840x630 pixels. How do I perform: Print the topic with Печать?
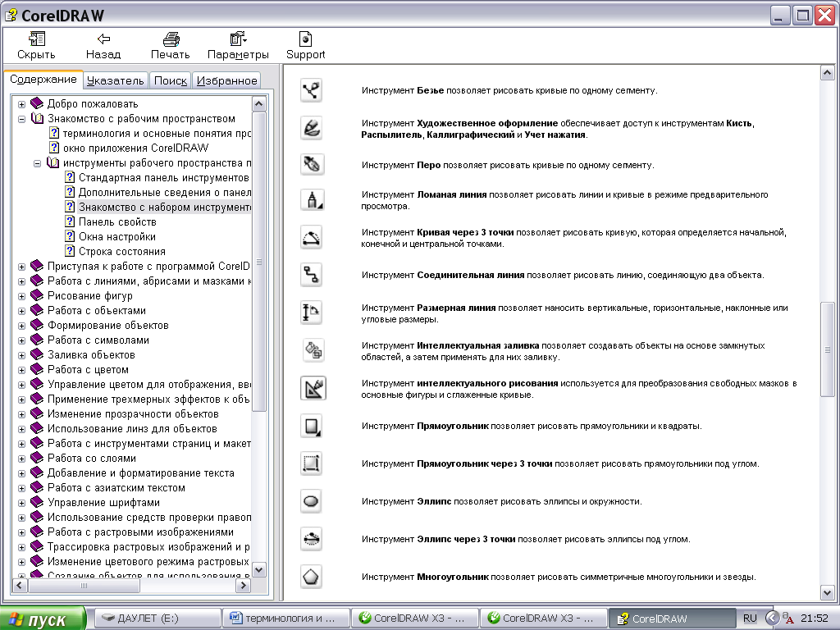171,45
